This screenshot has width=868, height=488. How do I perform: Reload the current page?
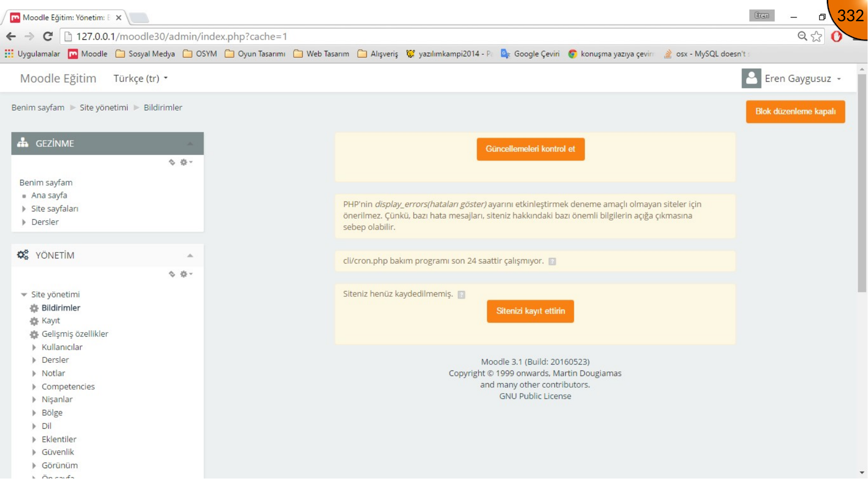tap(48, 37)
